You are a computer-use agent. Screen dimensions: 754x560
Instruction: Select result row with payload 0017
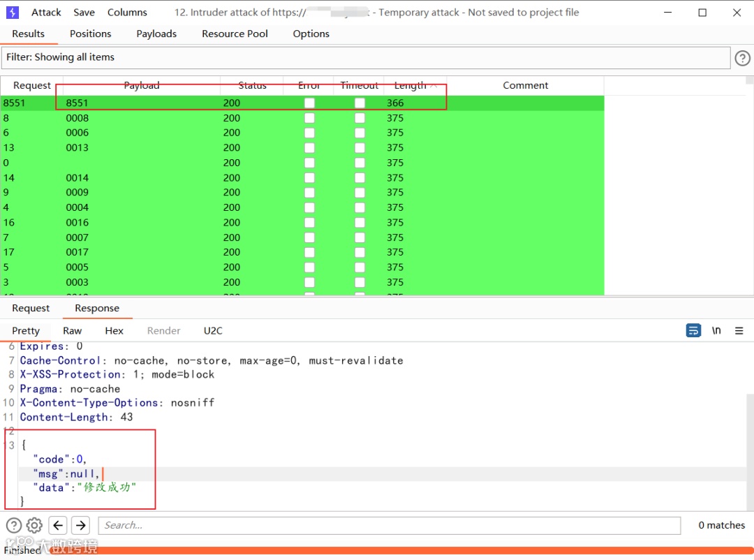[x=302, y=252]
